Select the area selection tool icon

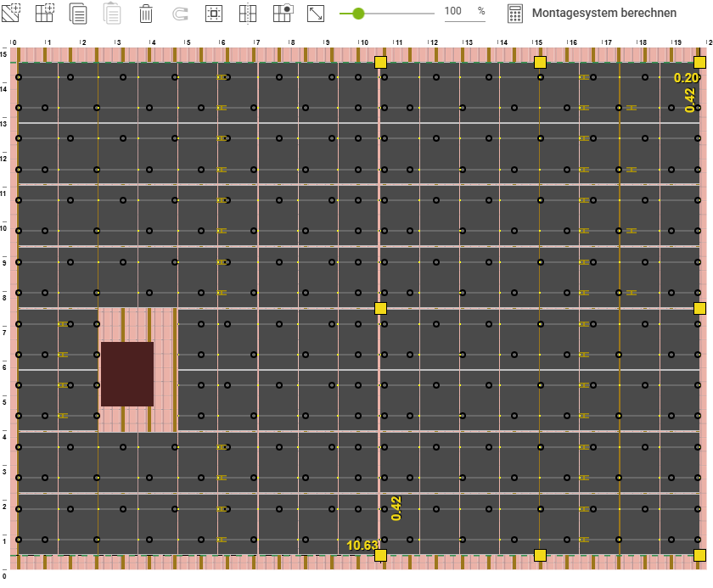point(11,13)
